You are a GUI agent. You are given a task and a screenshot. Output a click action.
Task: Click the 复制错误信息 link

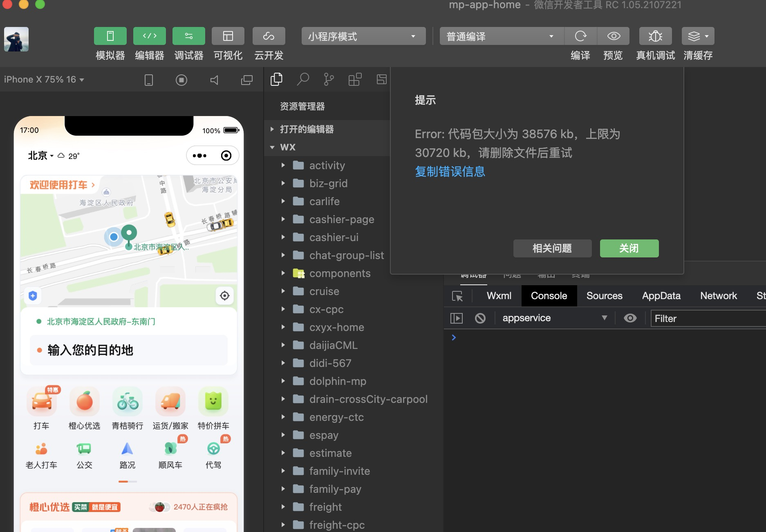(450, 172)
